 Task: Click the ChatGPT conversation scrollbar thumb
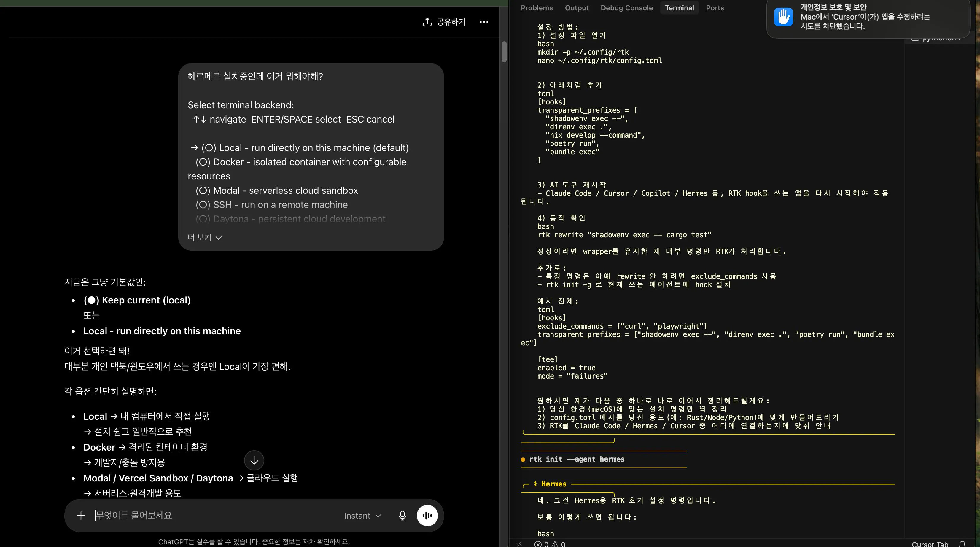(x=504, y=51)
